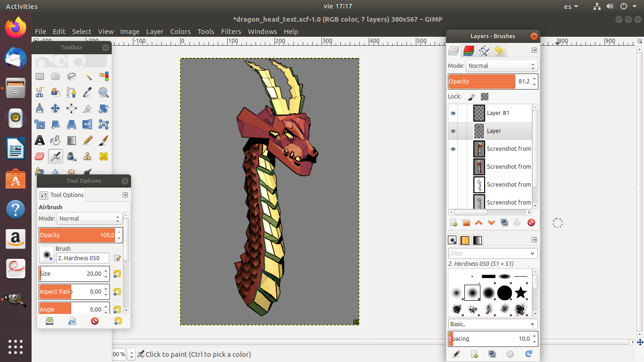Select the Ink tool
The width and height of the screenshot is (644, 362).
72,156
